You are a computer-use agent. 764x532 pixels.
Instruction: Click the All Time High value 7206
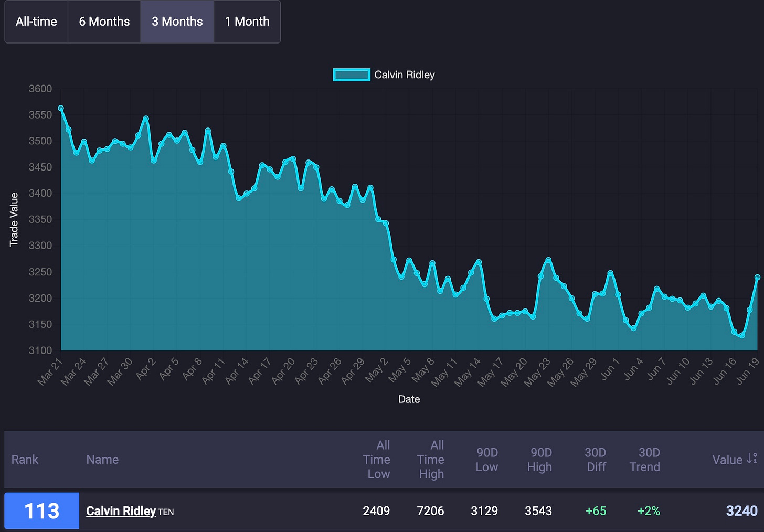point(430,511)
